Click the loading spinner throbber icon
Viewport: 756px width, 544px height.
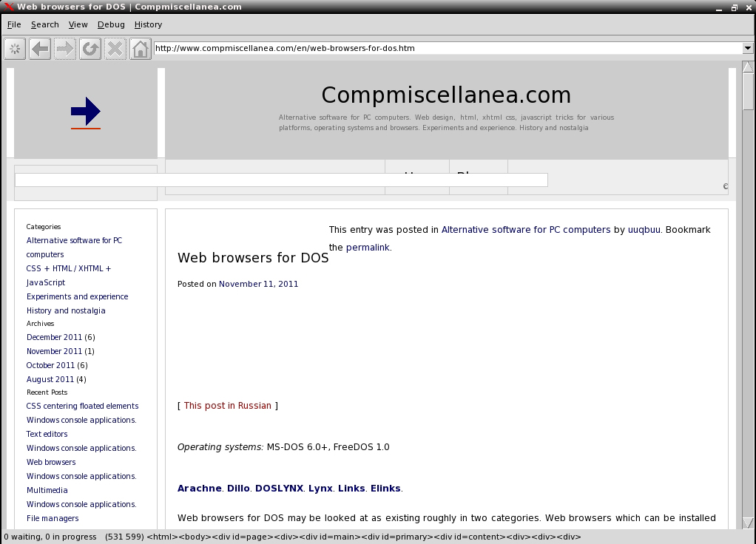pyautogui.click(x=15, y=49)
